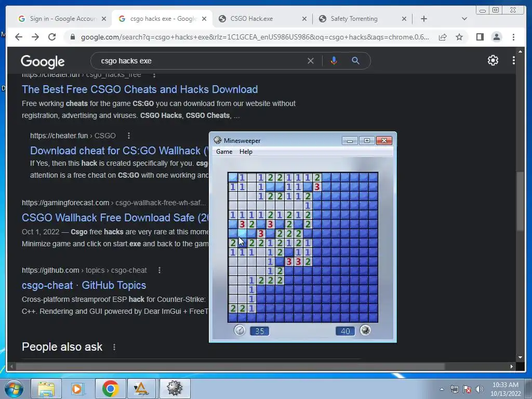Click Chrome forward navigation arrow
This screenshot has width=532, height=399.
tap(35, 37)
